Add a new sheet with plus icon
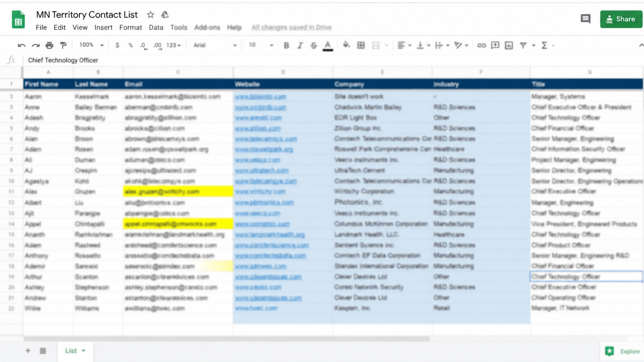 28,350
